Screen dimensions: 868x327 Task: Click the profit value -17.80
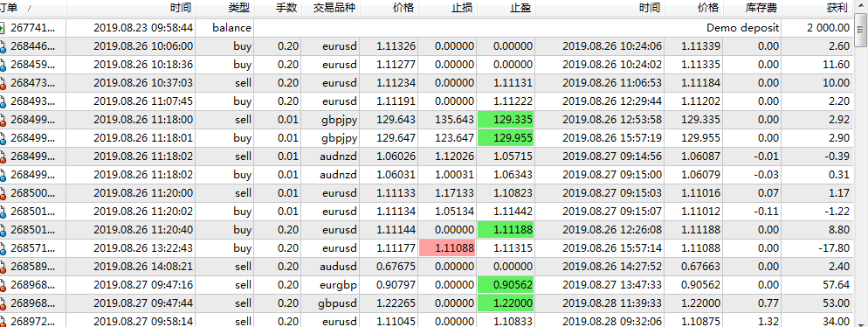[x=834, y=248]
